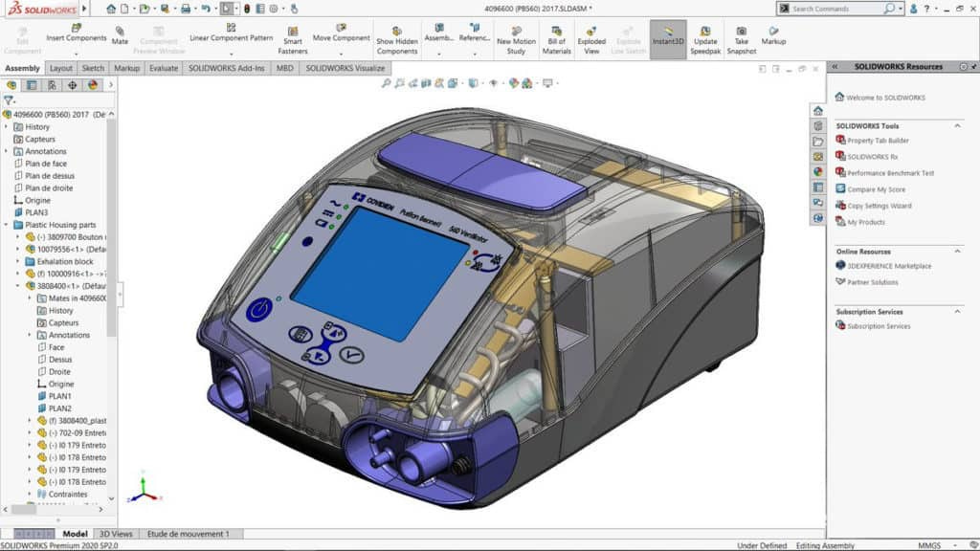Click Smart Fasteners tool

click(x=293, y=40)
